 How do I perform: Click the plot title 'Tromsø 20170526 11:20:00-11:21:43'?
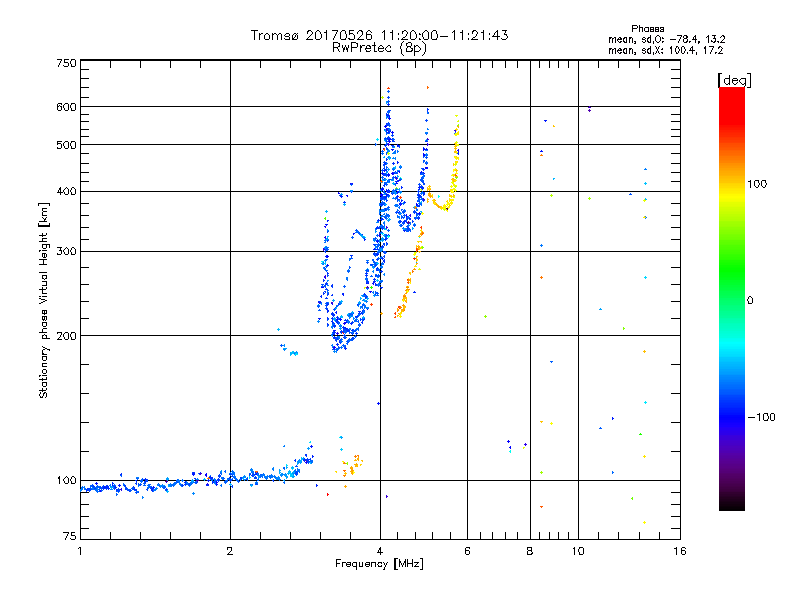pos(379,35)
